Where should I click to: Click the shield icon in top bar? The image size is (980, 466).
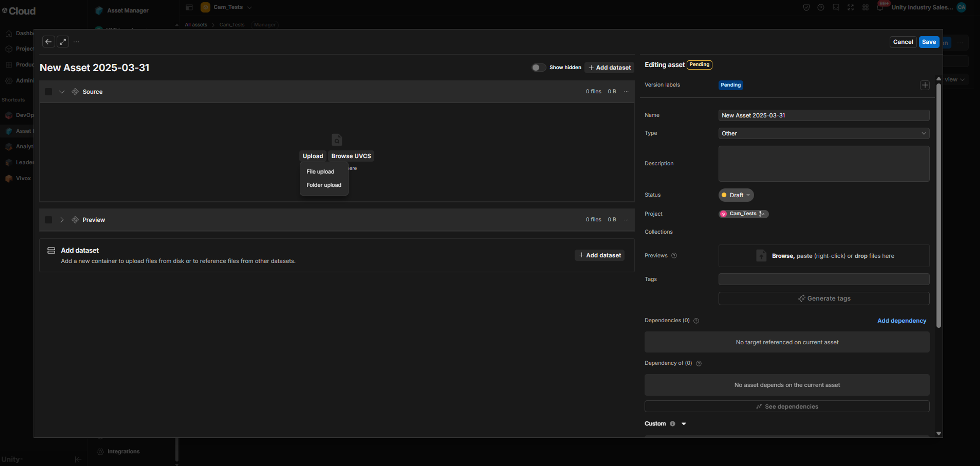click(806, 8)
